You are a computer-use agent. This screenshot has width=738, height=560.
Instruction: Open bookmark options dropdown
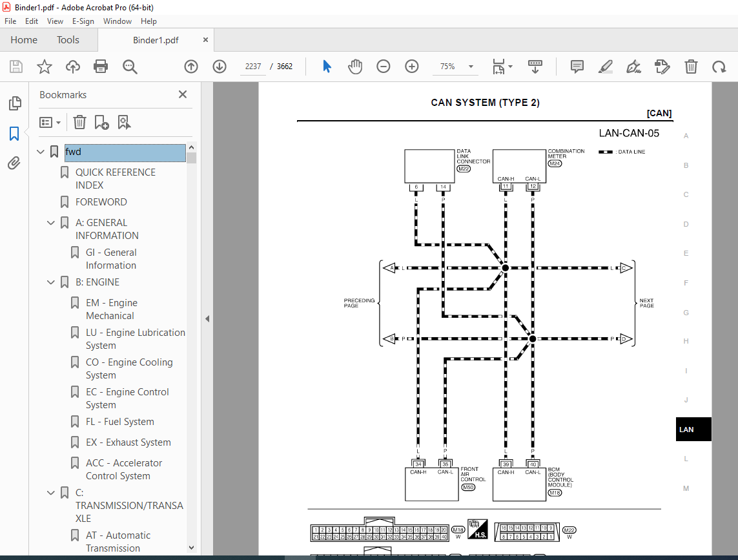[50, 123]
